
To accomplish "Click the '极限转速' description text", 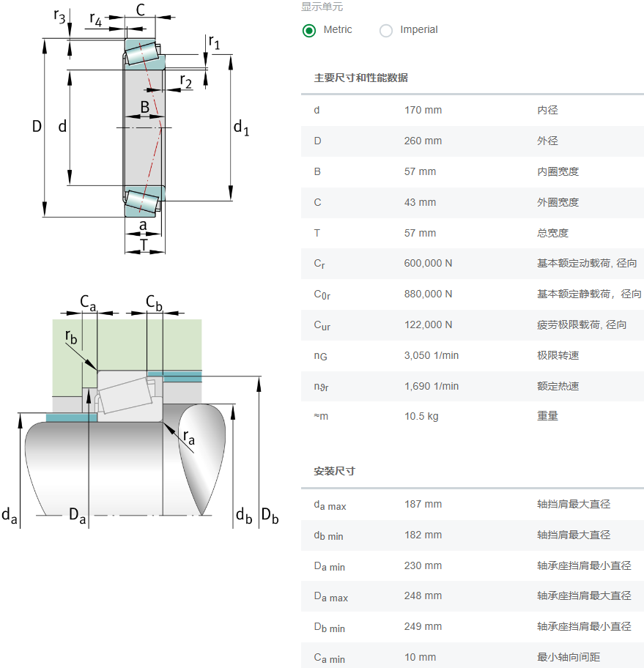I will point(558,355).
